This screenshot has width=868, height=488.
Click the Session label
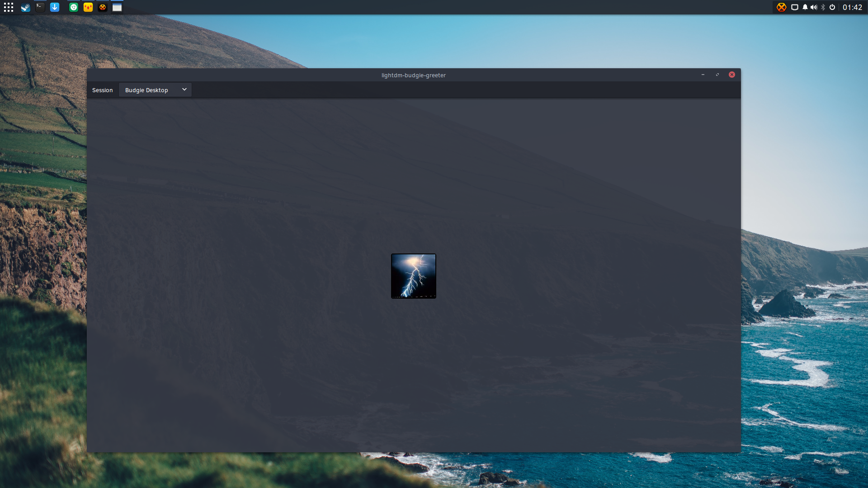pos(102,90)
